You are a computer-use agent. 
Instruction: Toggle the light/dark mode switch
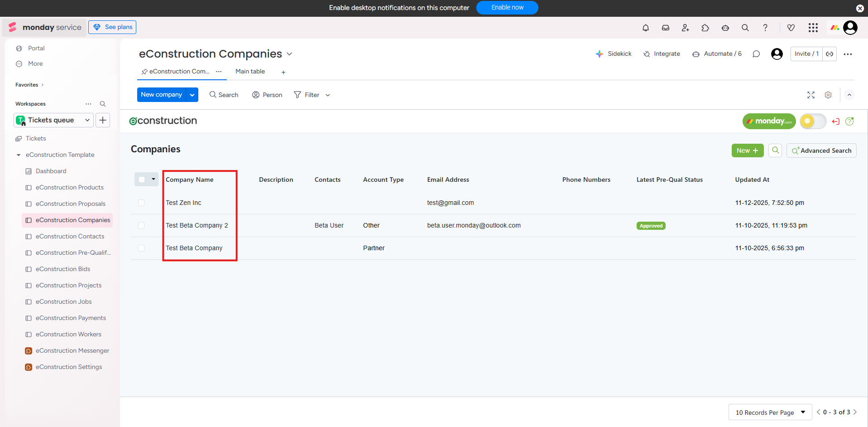(813, 121)
